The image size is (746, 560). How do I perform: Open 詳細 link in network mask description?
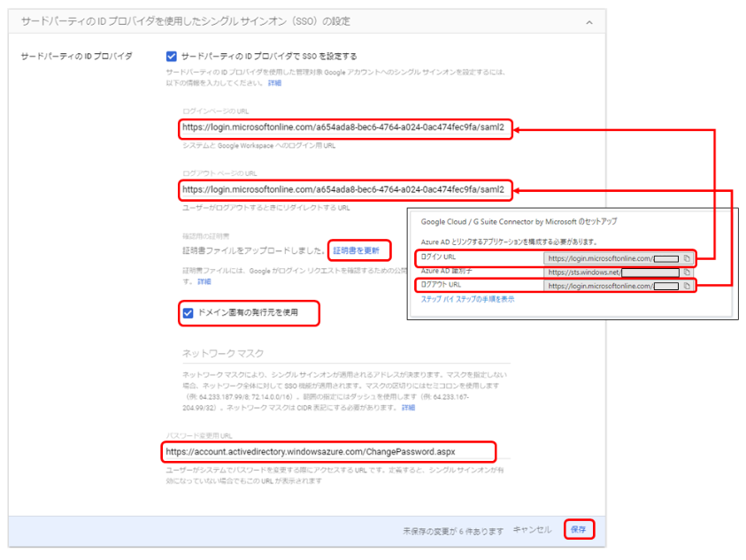pyautogui.click(x=408, y=408)
